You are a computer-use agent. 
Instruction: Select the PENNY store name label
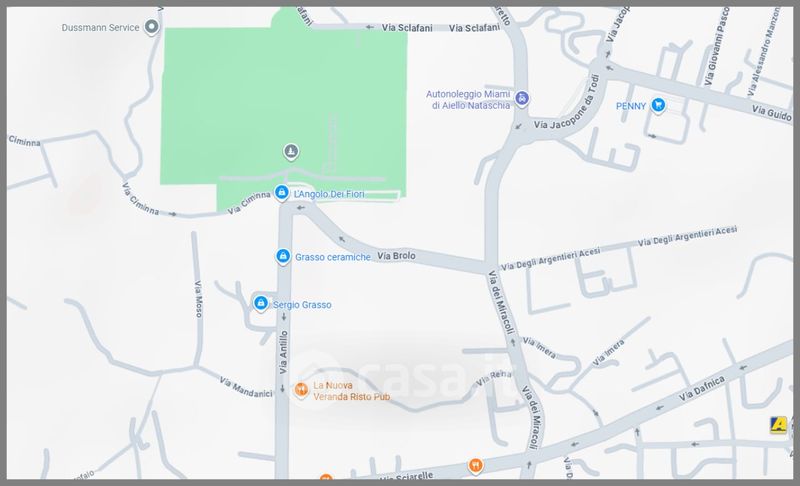point(631,106)
